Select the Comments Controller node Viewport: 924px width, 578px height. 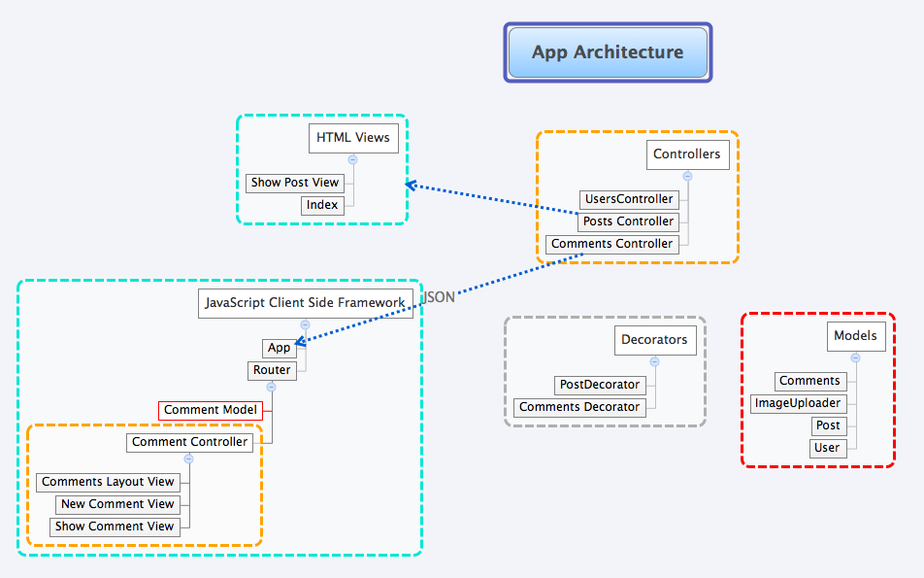(x=611, y=244)
